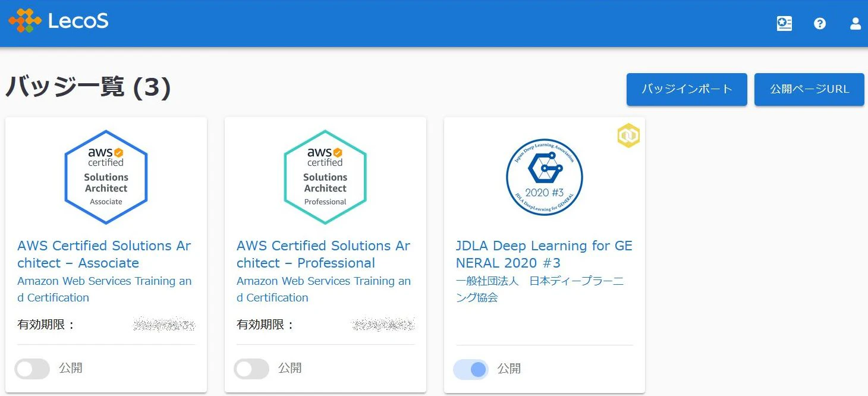868x396 pixels.
Task: Click 有効期限 label on Associate card
Action: tap(47, 325)
